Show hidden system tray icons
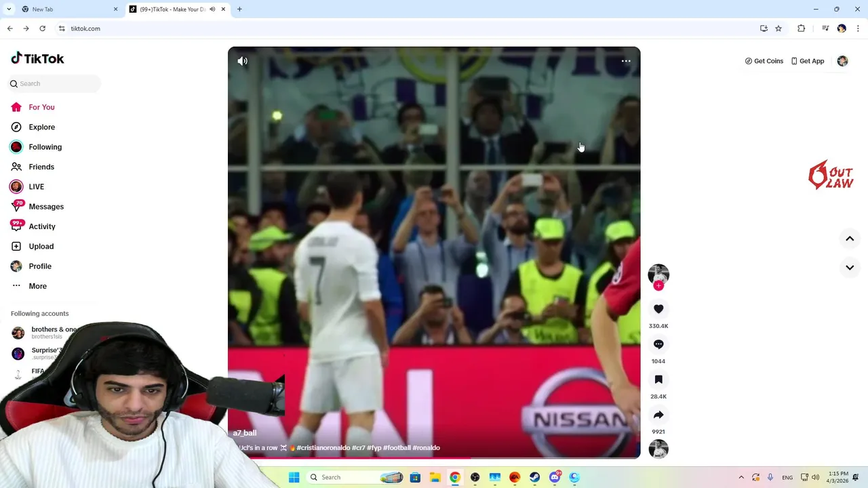This screenshot has width=868, height=488. click(x=741, y=477)
